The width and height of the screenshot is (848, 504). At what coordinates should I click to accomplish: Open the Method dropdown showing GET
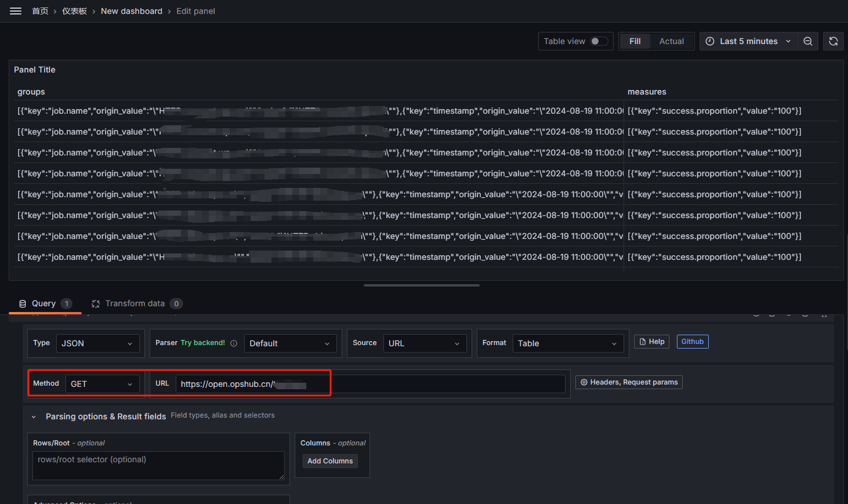click(102, 383)
